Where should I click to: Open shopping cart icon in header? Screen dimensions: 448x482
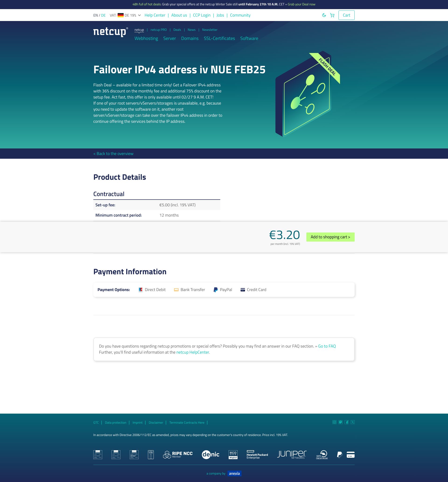pyautogui.click(x=332, y=15)
